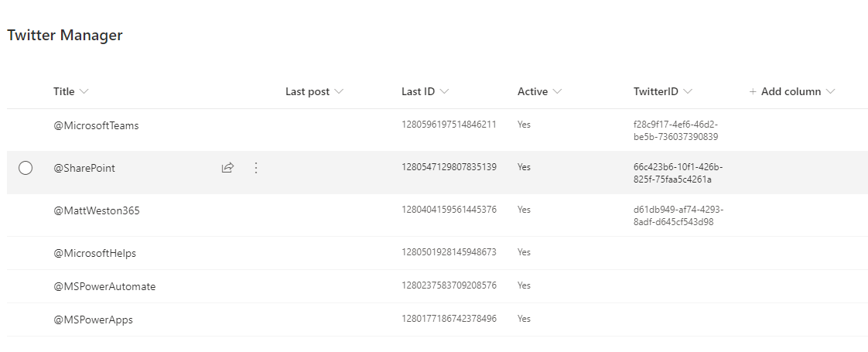This screenshot has width=868, height=352.
Task: Open the @MSPowerApps item
Action: 93,320
